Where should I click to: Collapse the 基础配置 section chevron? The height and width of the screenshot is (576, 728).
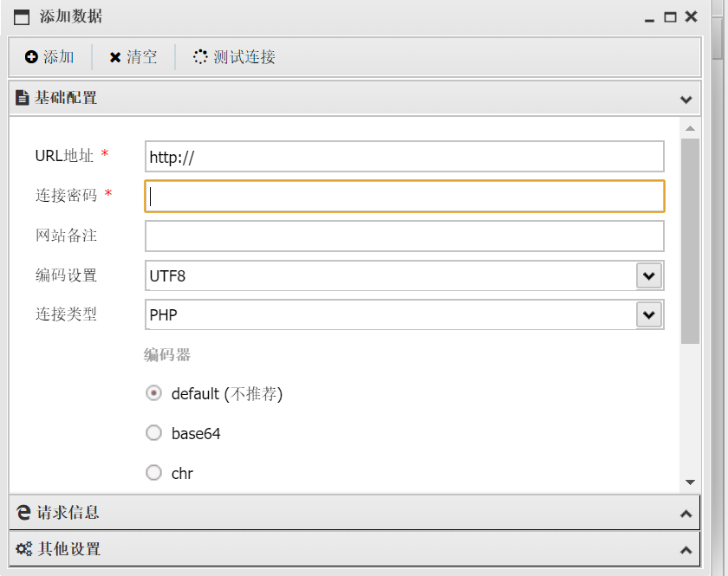[686, 99]
